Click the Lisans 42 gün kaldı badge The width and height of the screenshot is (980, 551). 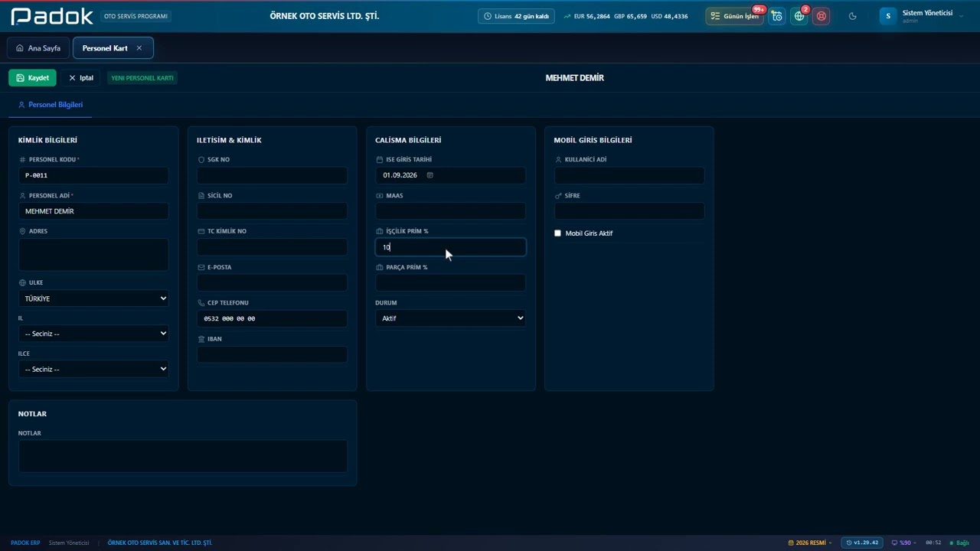tap(517, 16)
